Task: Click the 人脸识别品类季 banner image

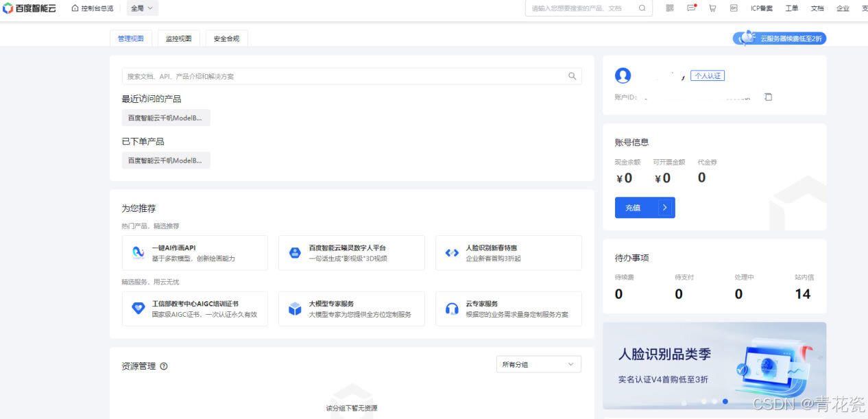Action: pyautogui.click(x=714, y=366)
